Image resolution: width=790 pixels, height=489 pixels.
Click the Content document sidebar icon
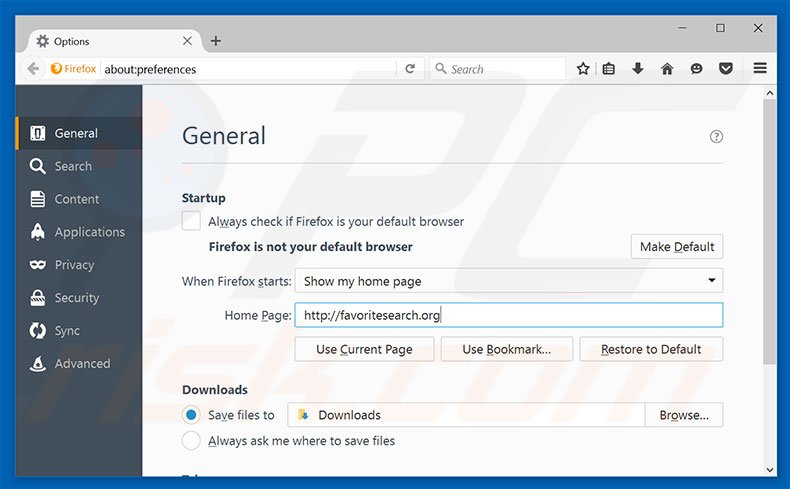point(37,199)
